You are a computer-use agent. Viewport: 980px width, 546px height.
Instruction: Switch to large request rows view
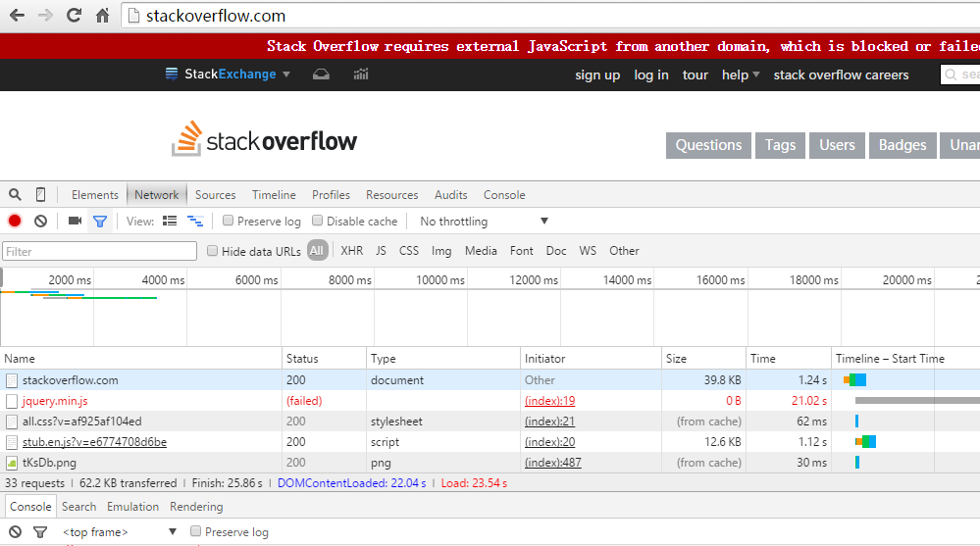pyautogui.click(x=170, y=222)
